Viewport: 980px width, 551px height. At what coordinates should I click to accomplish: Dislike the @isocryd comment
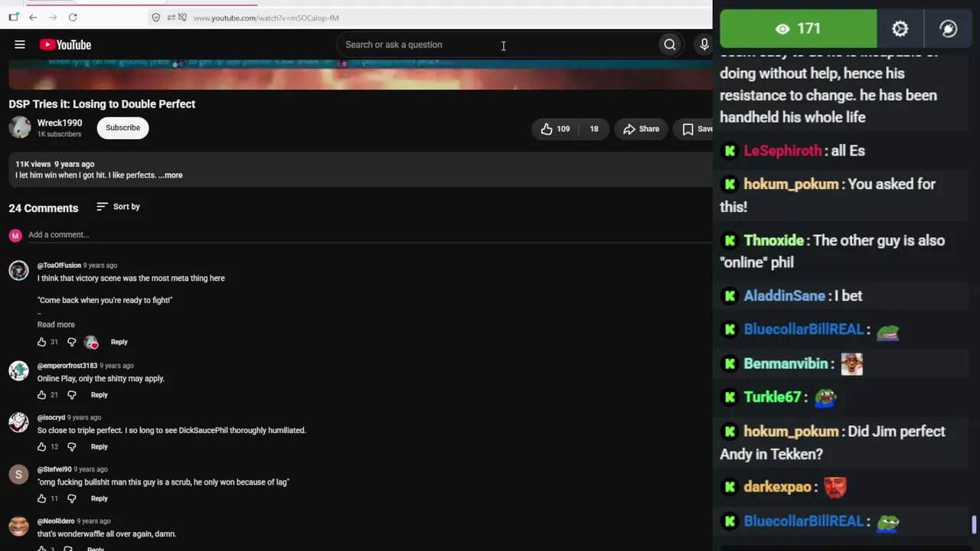tap(72, 447)
